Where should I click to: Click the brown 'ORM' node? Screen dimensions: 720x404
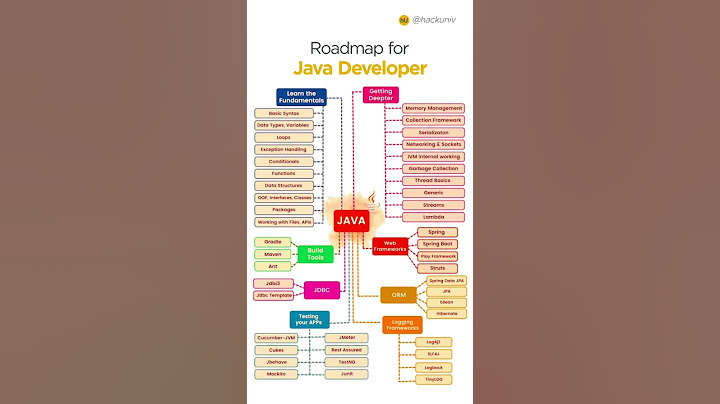(399, 295)
